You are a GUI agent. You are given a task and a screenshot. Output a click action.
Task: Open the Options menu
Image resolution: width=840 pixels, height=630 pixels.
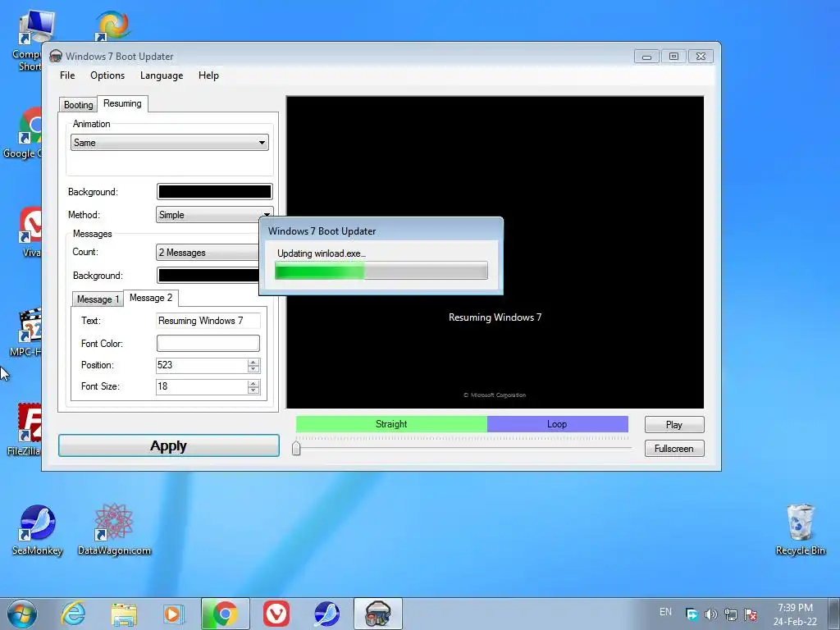[x=107, y=75]
